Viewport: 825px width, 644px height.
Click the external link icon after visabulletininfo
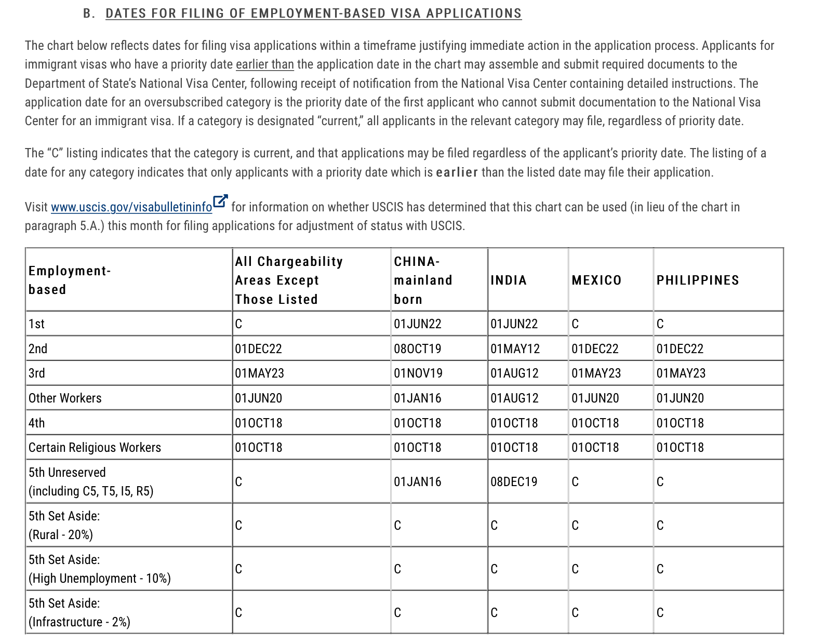click(x=221, y=202)
